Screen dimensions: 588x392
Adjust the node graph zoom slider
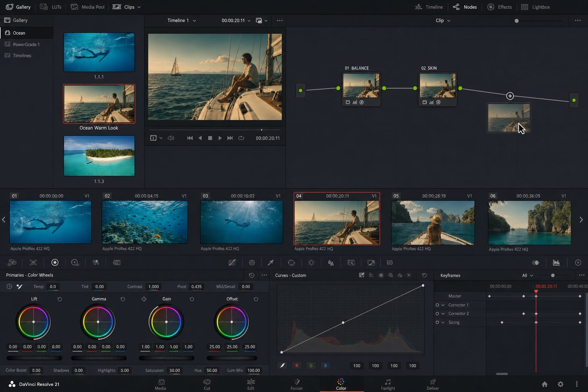(x=516, y=21)
